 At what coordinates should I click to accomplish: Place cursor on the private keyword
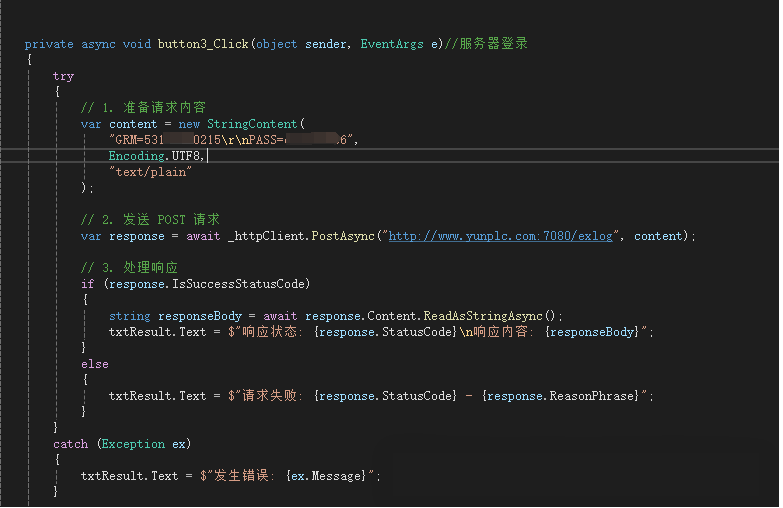(49, 44)
